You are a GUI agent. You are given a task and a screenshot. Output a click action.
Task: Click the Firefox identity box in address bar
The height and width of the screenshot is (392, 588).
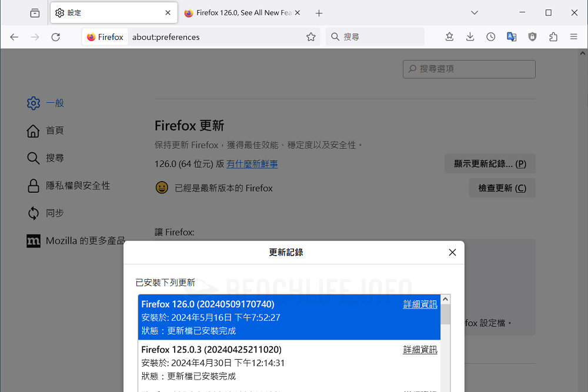point(105,36)
